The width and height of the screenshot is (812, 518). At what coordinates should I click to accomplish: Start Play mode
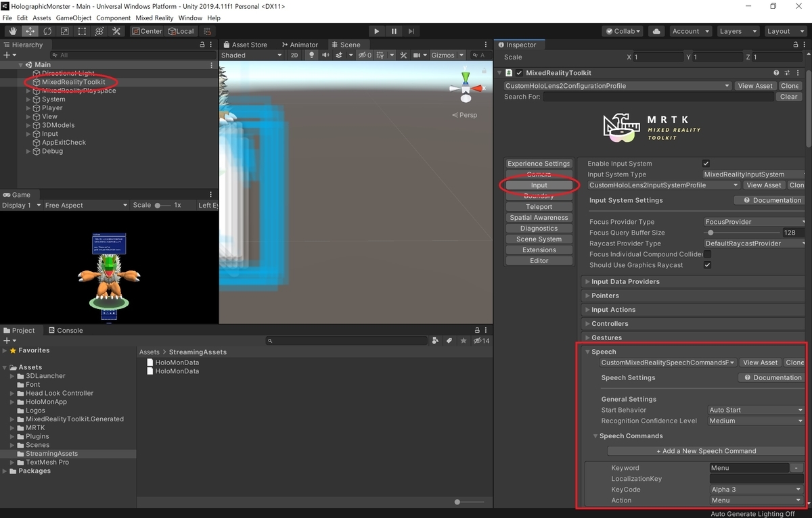(377, 31)
